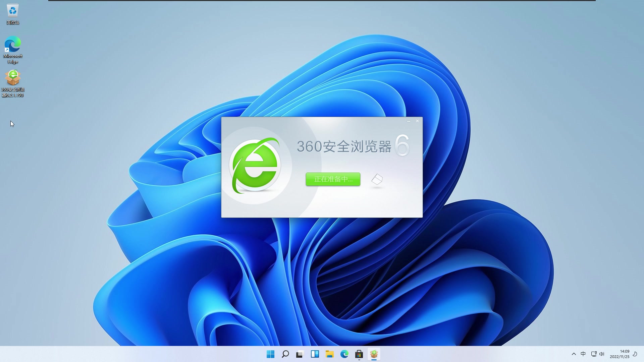Open the Recycle Bin (回收站)
This screenshot has height=362, width=644.
click(12, 11)
